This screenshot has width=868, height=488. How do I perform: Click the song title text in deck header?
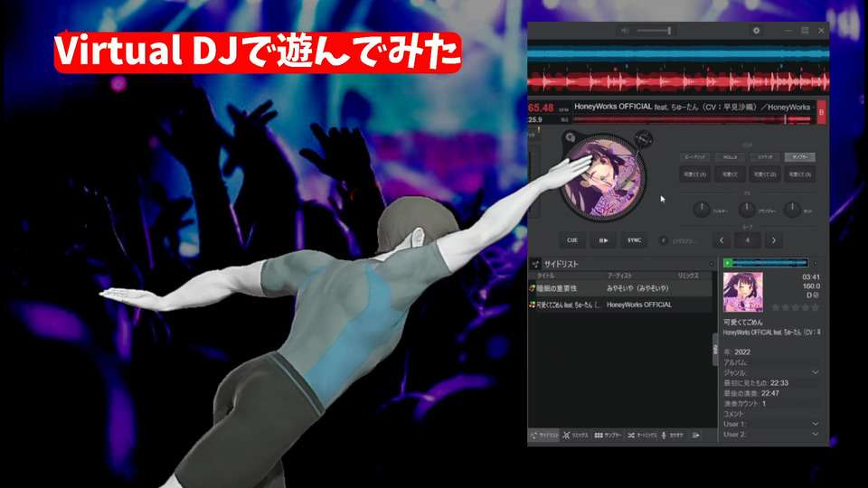click(x=693, y=107)
